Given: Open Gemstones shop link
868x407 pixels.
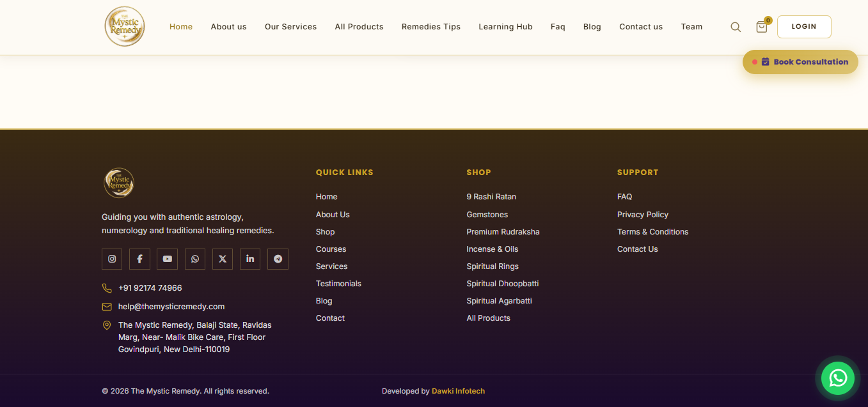Looking at the screenshot, I should 487,215.
